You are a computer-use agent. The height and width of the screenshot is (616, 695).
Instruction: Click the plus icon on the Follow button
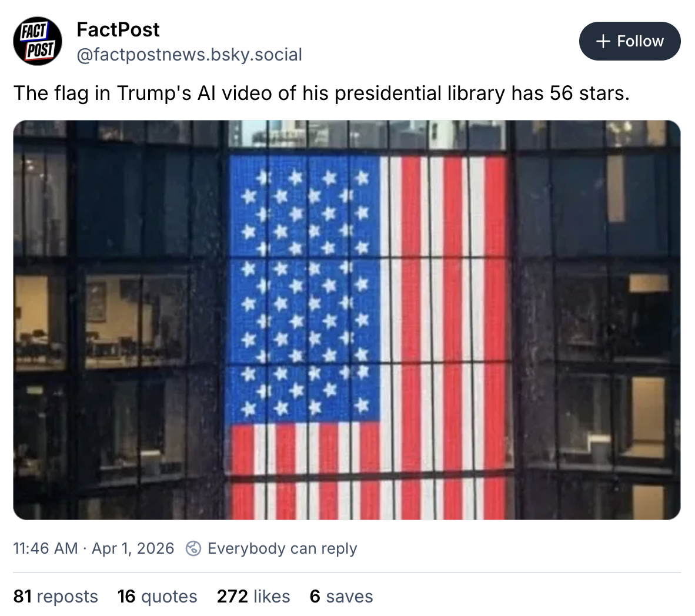pos(602,41)
